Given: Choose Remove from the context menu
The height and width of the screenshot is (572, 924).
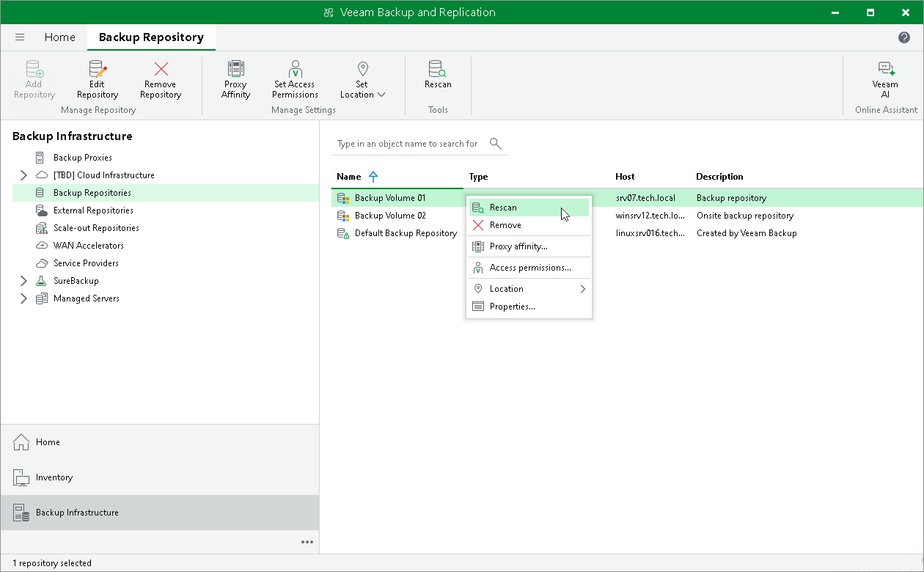Looking at the screenshot, I should 529,225.
